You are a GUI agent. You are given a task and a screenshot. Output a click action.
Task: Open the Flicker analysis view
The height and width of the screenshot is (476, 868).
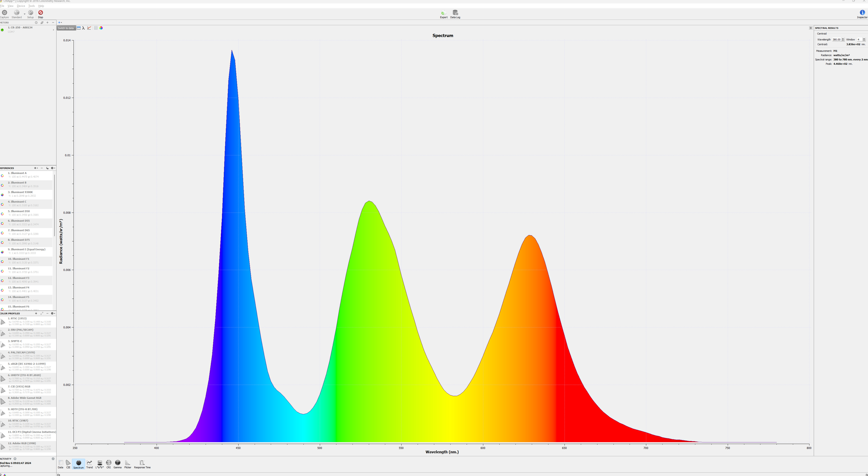[127, 464]
